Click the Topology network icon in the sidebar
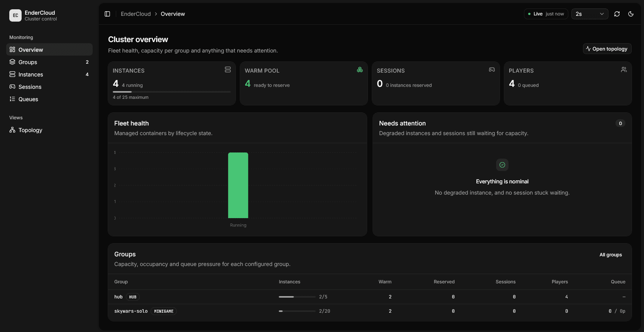 12,130
